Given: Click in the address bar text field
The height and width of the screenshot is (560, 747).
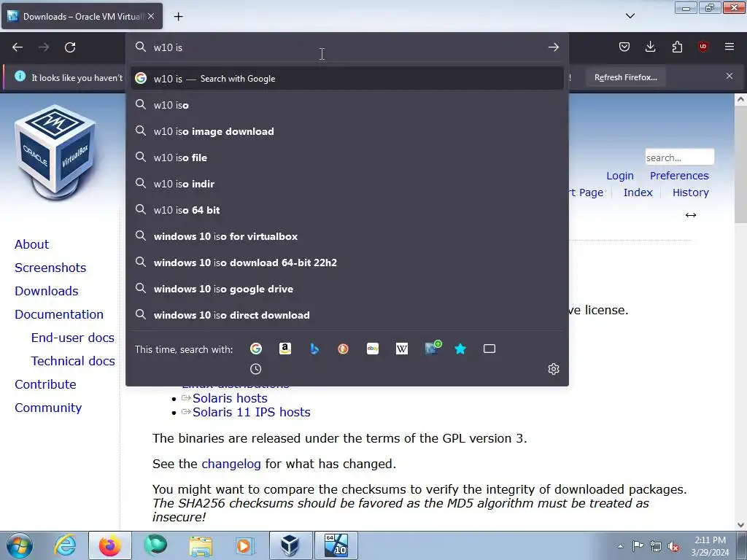Looking at the screenshot, I should pos(347,47).
